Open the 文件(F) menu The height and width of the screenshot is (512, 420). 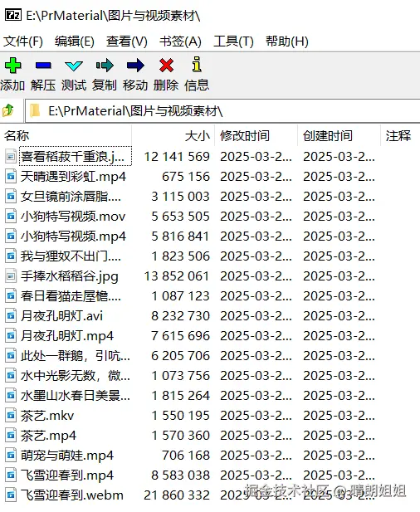click(23, 41)
